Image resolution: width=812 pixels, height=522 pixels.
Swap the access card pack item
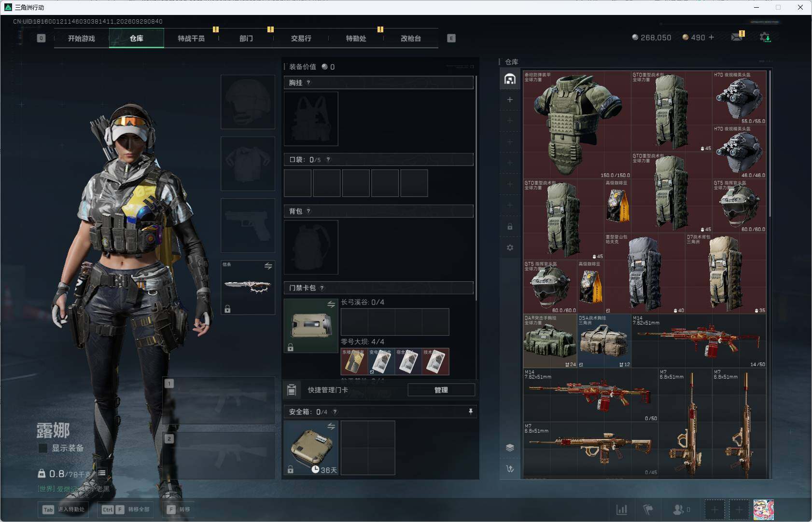pos(331,304)
